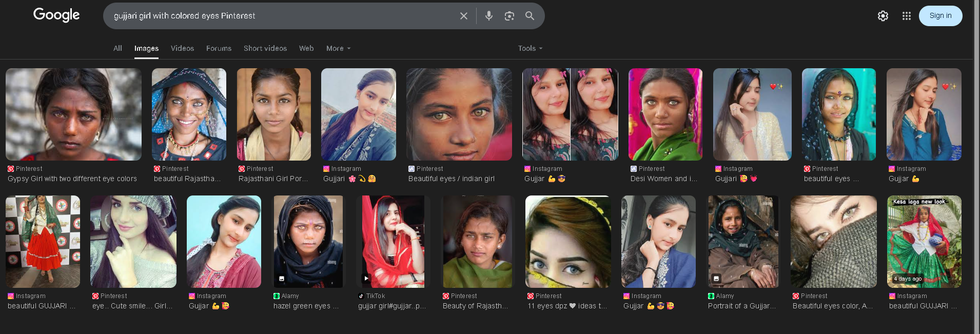Image resolution: width=980 pixels, height=334 pixels.
Task: Open the '11 eyes dpz' Pinterest thumbnail
Action: pyautogui.click(x=568, y=242)
